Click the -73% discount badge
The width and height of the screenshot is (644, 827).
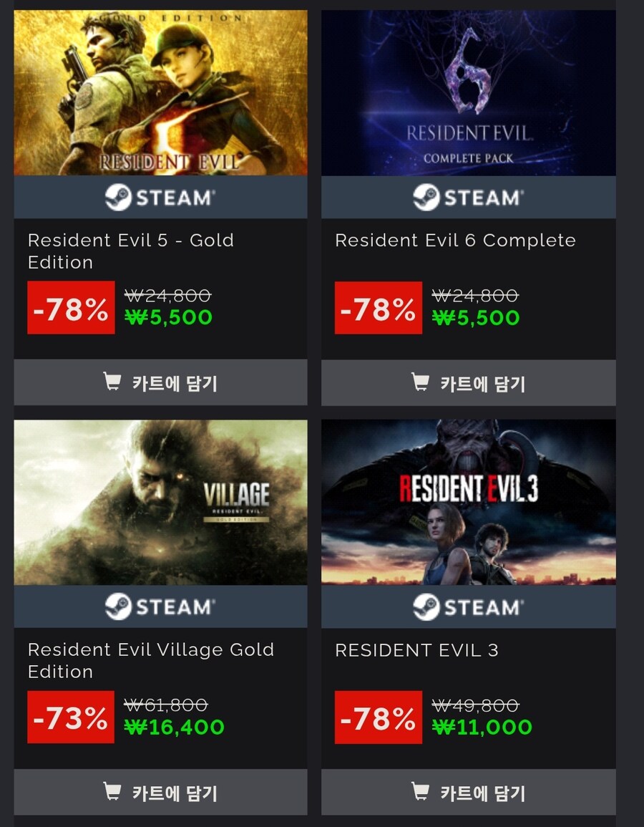coord(71,717)
